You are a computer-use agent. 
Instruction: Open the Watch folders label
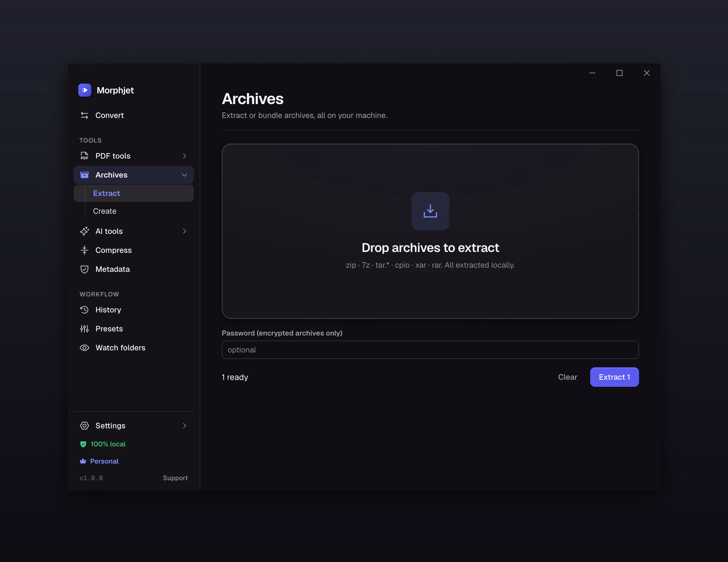click(x=121, y=348)
